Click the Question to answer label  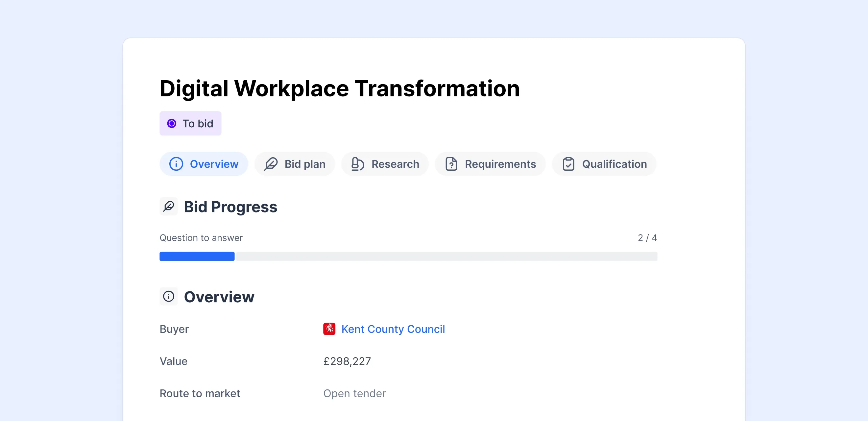point(201,237)
